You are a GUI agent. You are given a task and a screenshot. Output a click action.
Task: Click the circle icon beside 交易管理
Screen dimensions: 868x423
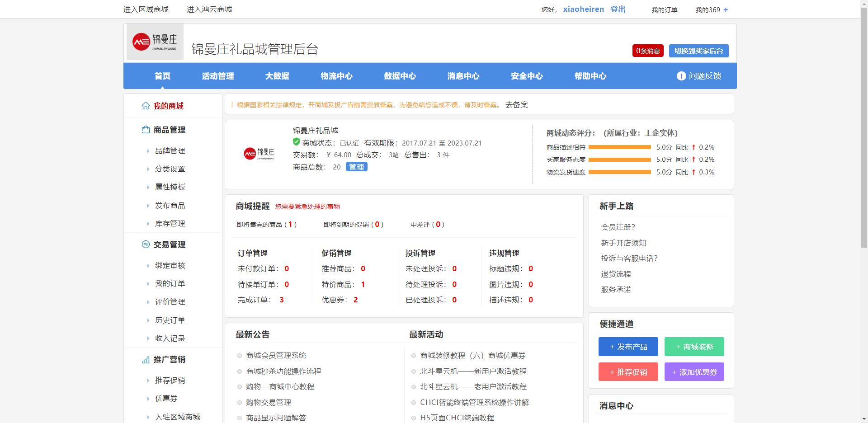(x=146, y=244)
